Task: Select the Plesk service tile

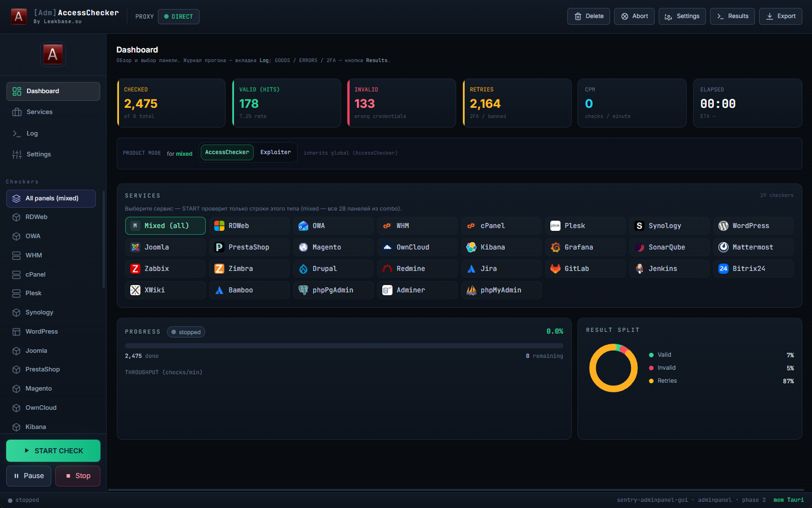Action: [585, 226]
